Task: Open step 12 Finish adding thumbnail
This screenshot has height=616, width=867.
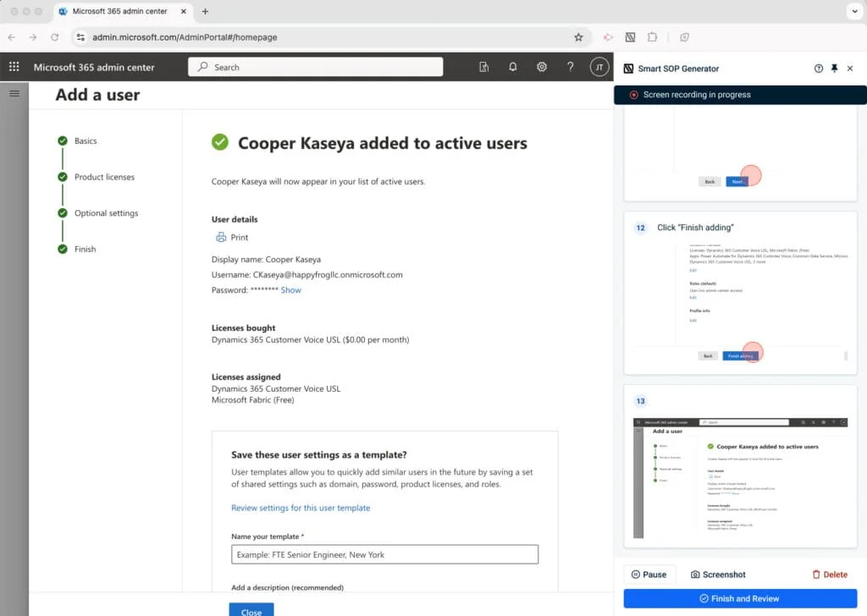Action: pyautogui.click(x=740, y=302)
